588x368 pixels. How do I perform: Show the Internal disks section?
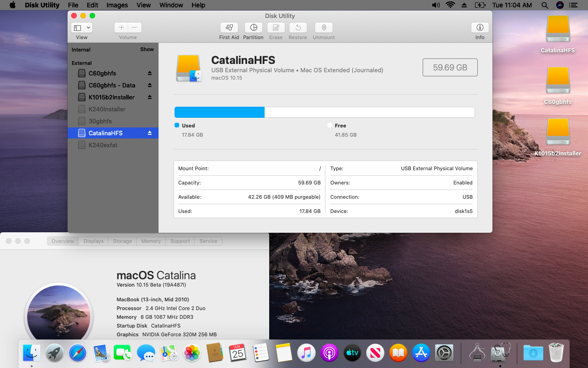(x=147, y=49)
